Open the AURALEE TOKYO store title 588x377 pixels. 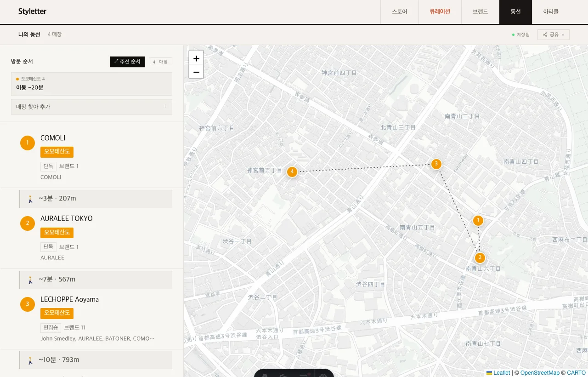67,218
